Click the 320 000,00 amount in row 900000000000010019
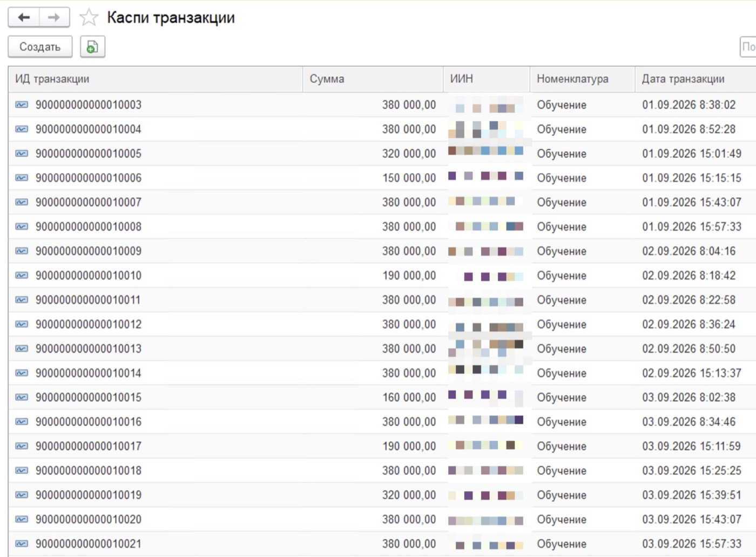Image resolution: width=756 pixels, height=557 pixels. point(409,495)
